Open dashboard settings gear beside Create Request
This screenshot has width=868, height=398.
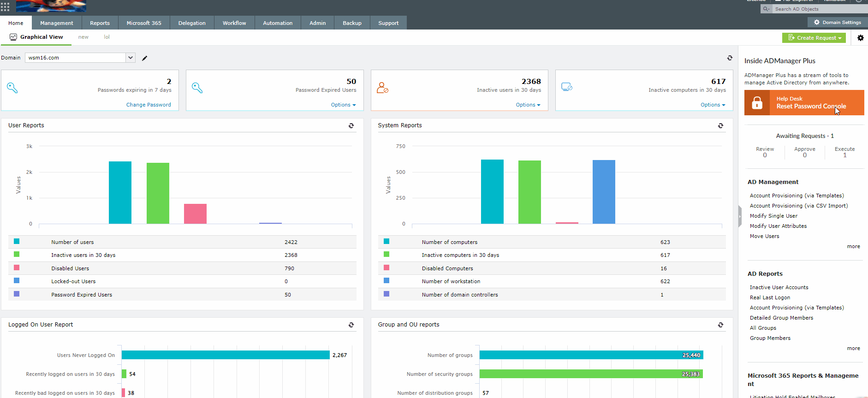point(861,38)
